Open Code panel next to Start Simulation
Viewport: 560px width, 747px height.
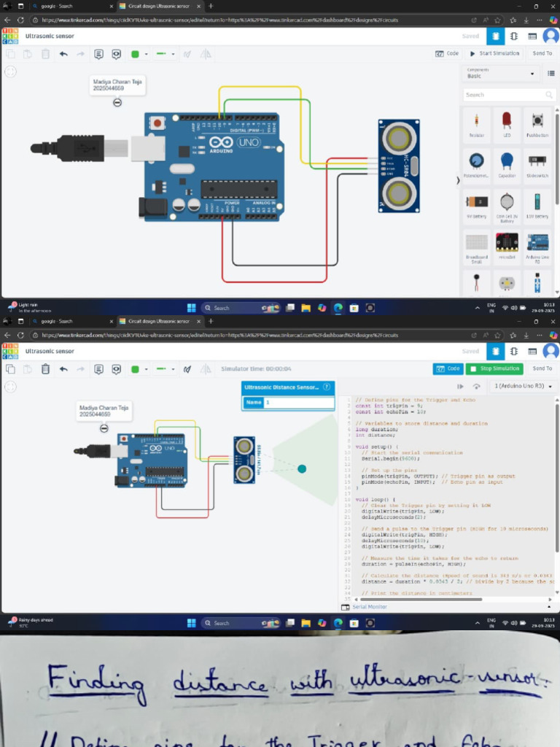(x=447, y=53)
